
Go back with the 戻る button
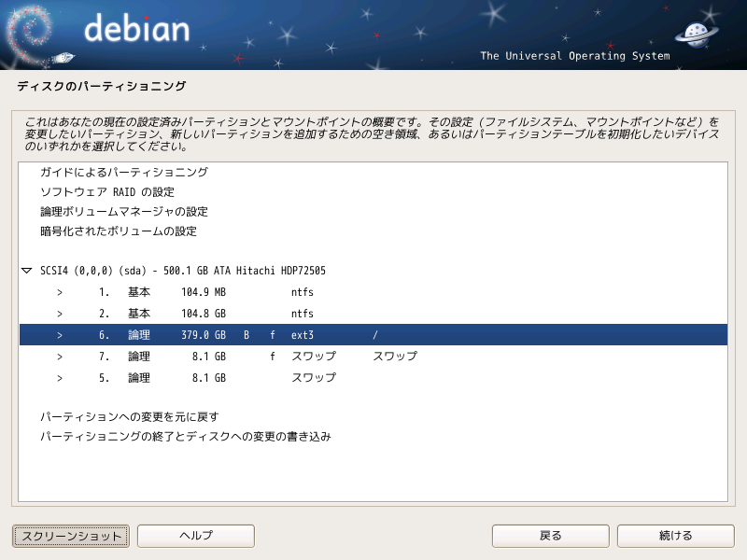[x=550, y=536]
